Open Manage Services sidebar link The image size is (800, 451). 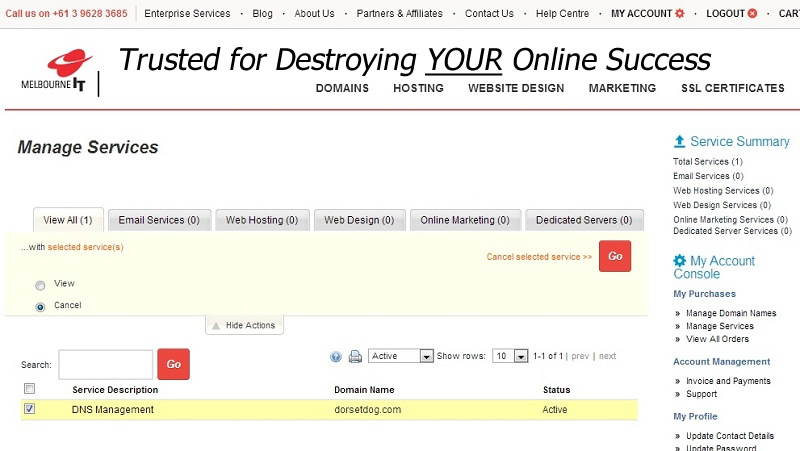(720, 326)
